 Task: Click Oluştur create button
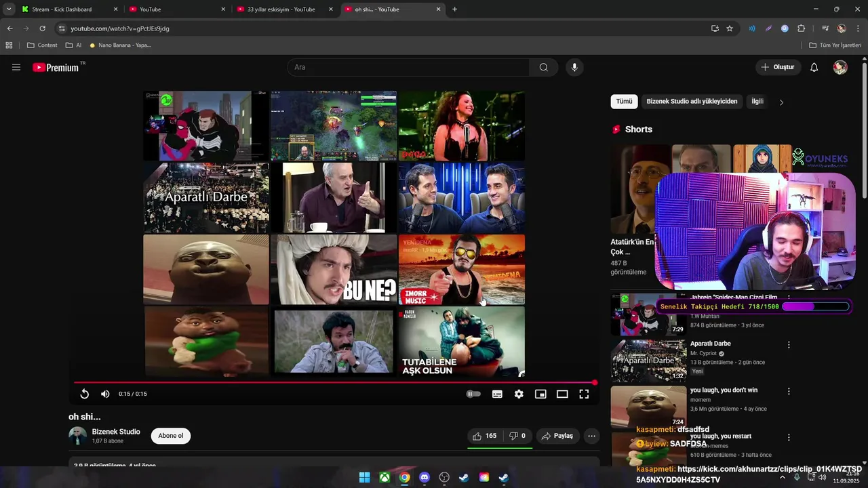778,67
